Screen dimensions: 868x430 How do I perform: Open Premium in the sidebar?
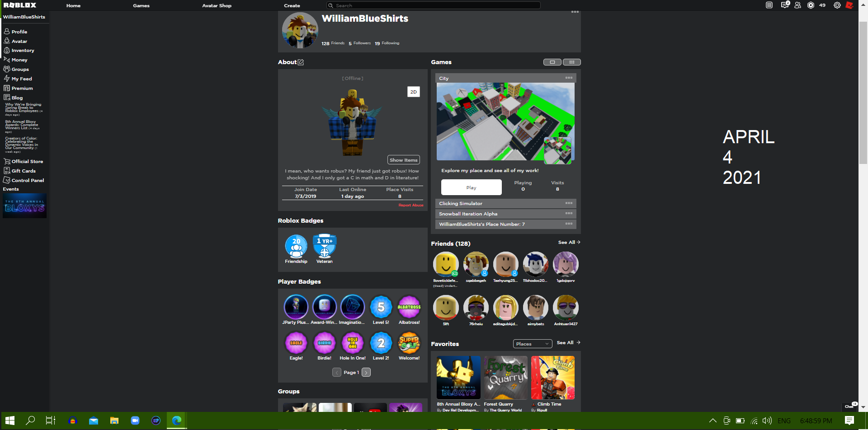[18, 88]
